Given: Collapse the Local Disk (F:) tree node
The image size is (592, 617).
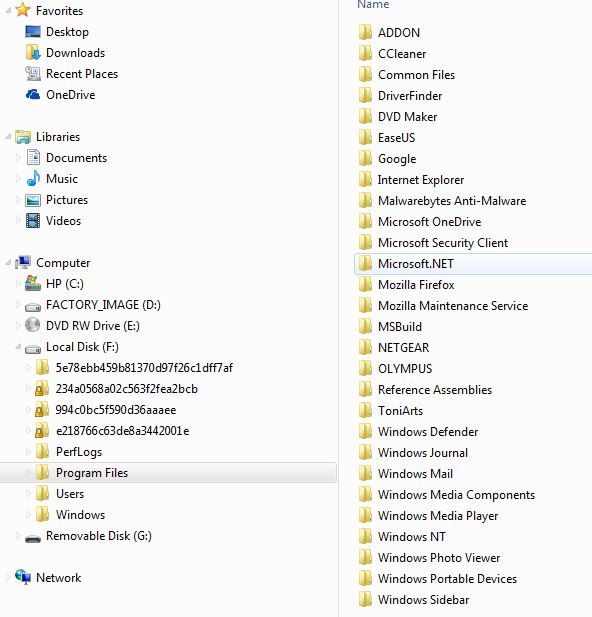Looking at the screenshot, I should point(18,347).
